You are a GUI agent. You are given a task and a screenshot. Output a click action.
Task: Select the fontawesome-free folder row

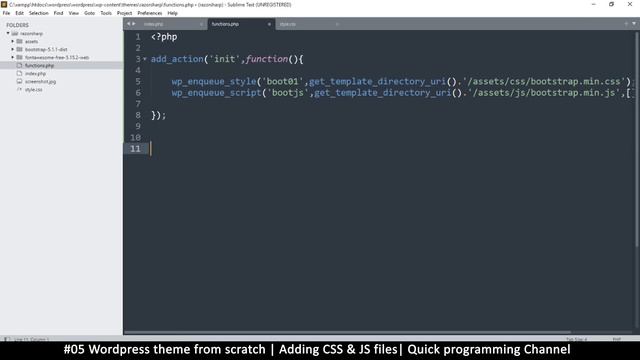point(61,58)
